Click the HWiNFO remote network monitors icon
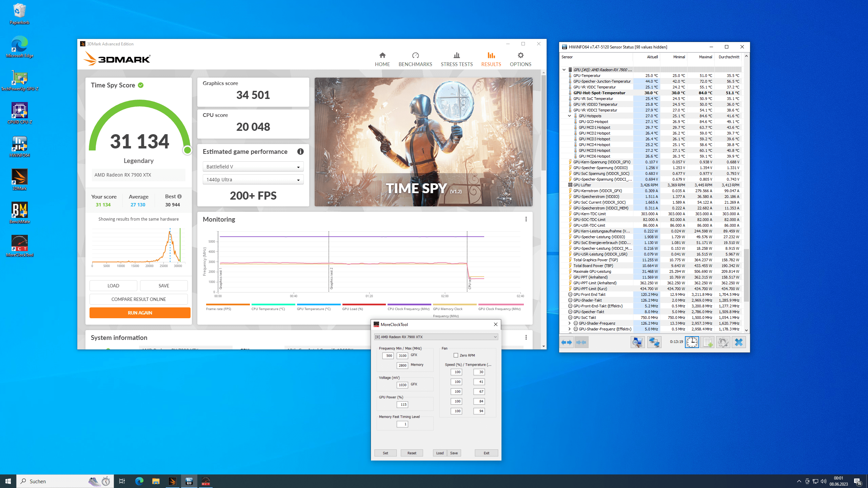Image resolution: width=868 pixels, height=488 pixels. [x=654, y=342]
